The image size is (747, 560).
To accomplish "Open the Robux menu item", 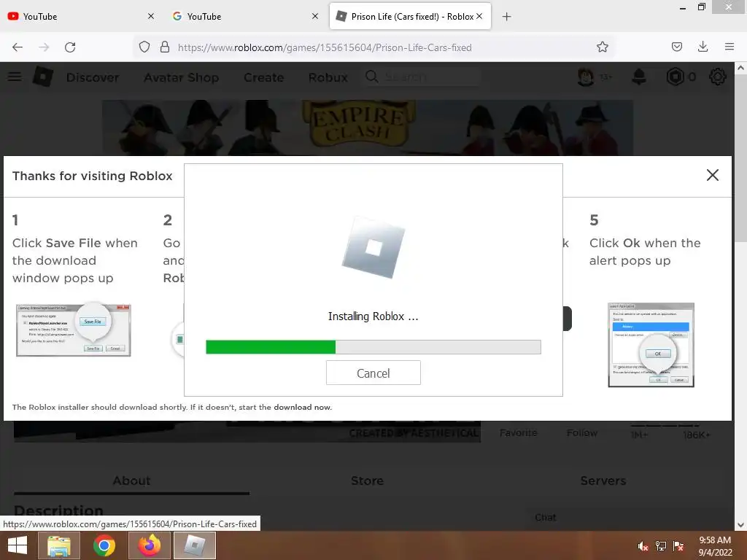I will pos(328,77).
